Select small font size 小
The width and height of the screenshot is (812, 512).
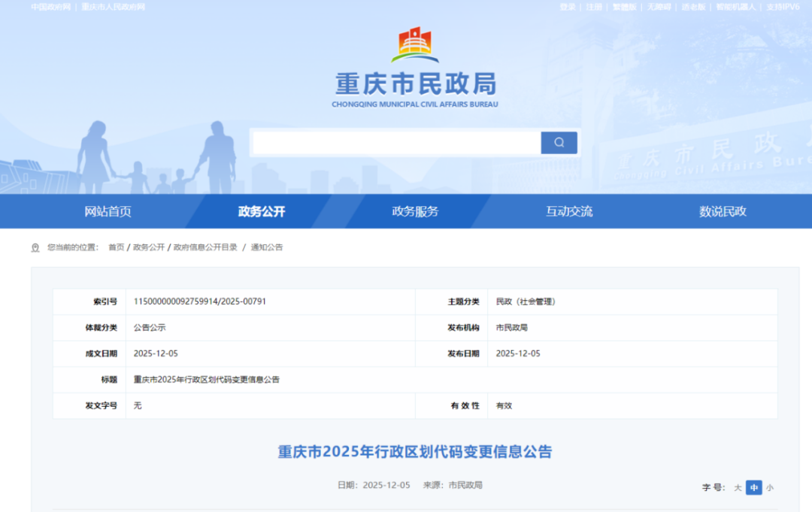pos(769,488)
